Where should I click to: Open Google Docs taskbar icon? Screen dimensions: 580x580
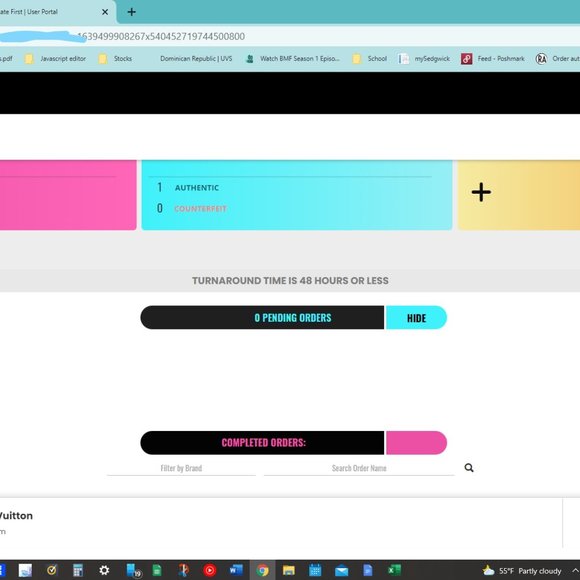point(368,570)
